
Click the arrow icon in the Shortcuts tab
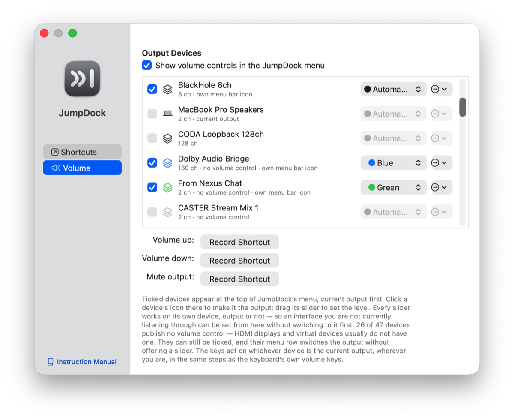[55, 152]
